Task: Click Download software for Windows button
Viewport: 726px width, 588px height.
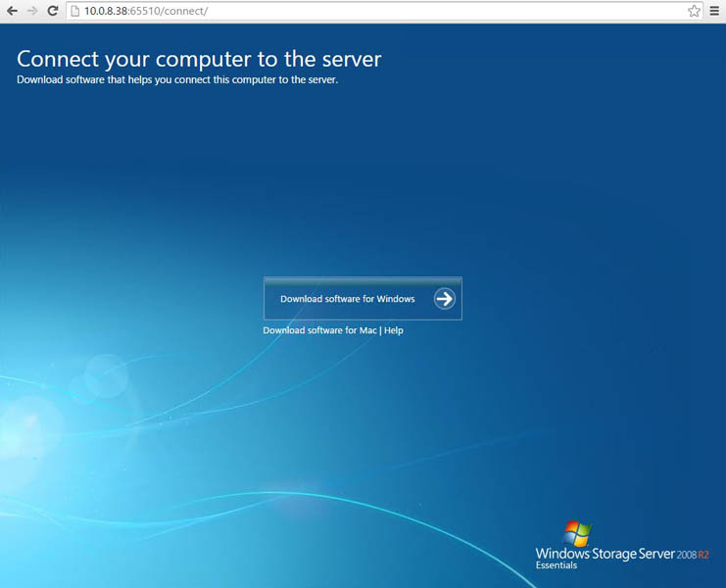Action: (363, 299)
